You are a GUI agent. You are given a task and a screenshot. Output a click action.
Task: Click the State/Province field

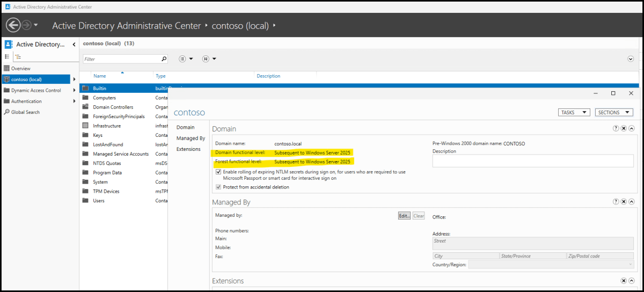click(x=532, y=257)
